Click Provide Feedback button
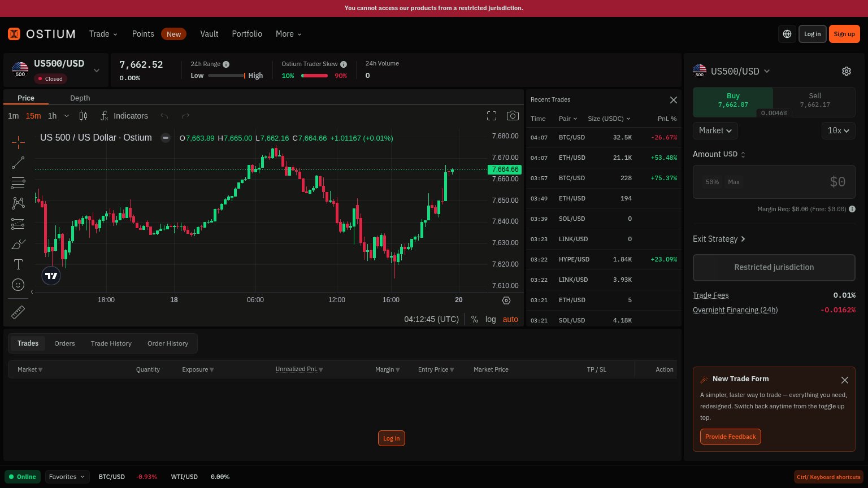The width and height of the screenshot is (868, 488). [731, 437]
